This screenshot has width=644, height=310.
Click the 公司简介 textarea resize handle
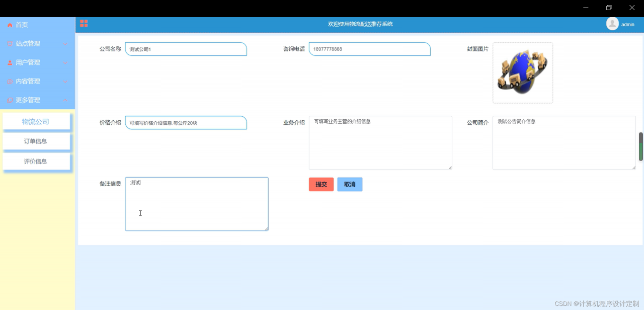[633, 168]
